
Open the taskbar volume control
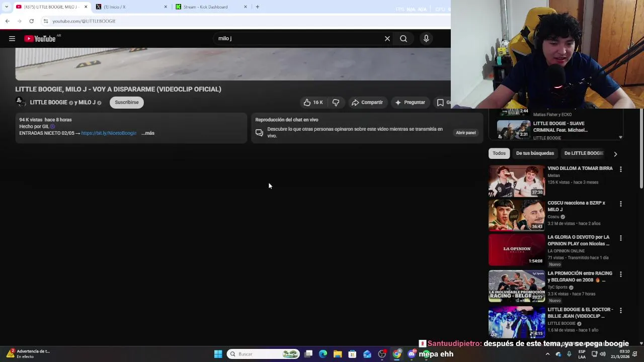pos(603,354)
